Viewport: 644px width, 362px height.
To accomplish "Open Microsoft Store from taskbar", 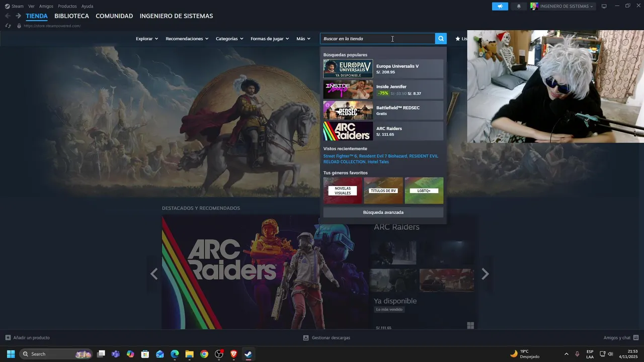I will click(x=145, y=354).
